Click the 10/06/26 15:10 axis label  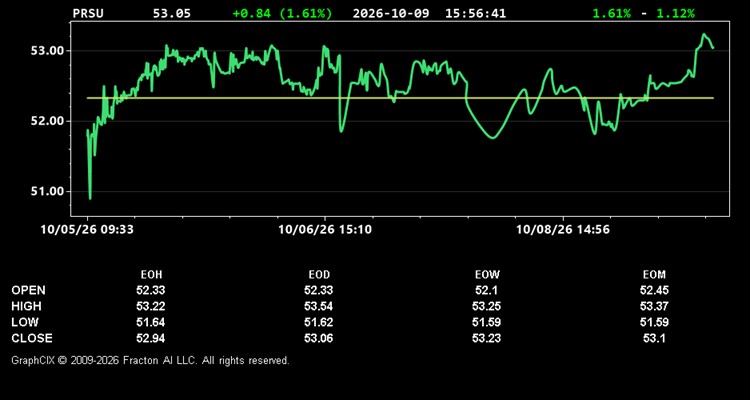[325, 230]
